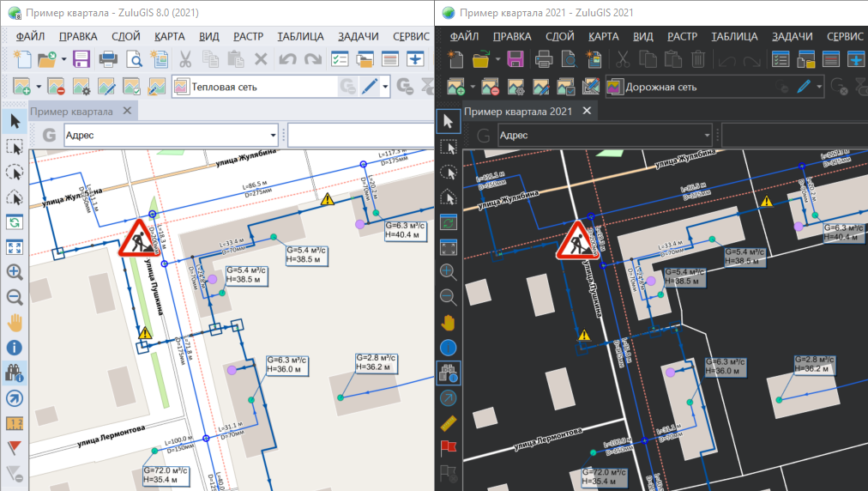Click the Save icon in the light window
The image size is (868, 491).
(x=81, y=59)
